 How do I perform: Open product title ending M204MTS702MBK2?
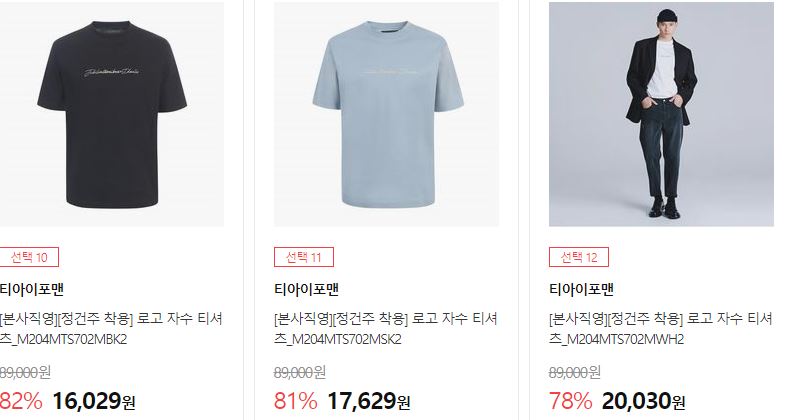click(111, 329)
